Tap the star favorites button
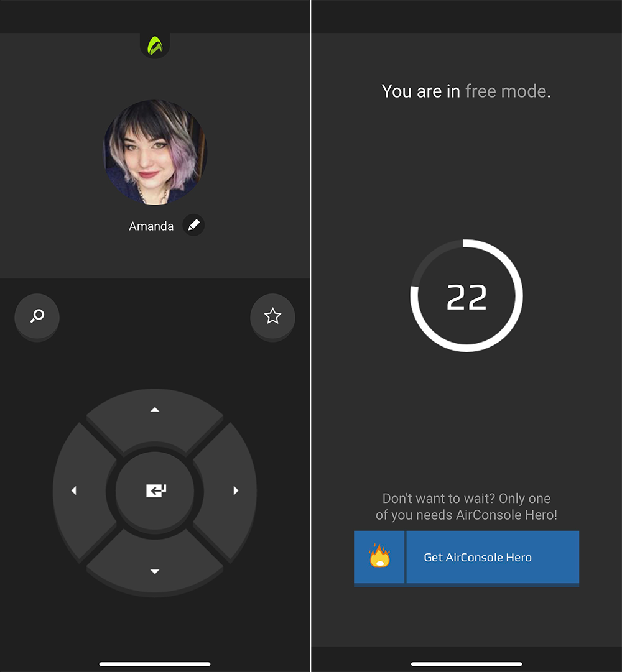The width and height of the screenshot is (622, 672). pos(272,316)
